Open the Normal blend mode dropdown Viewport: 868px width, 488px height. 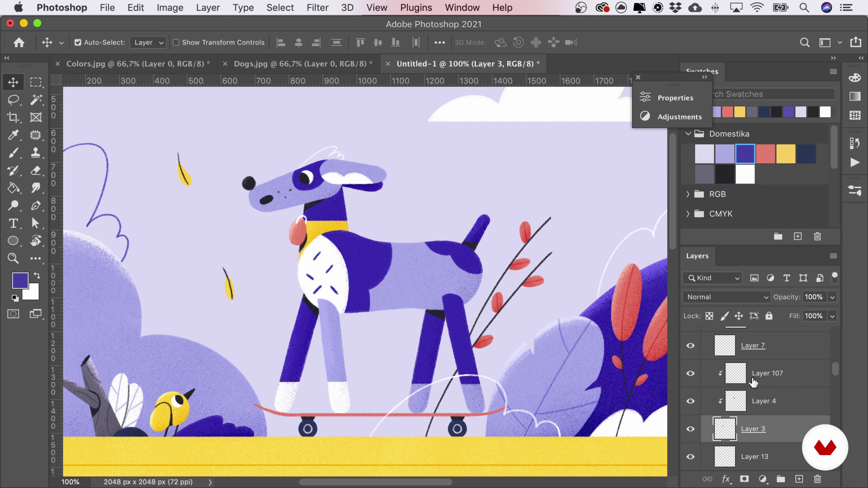coord(727,297)
